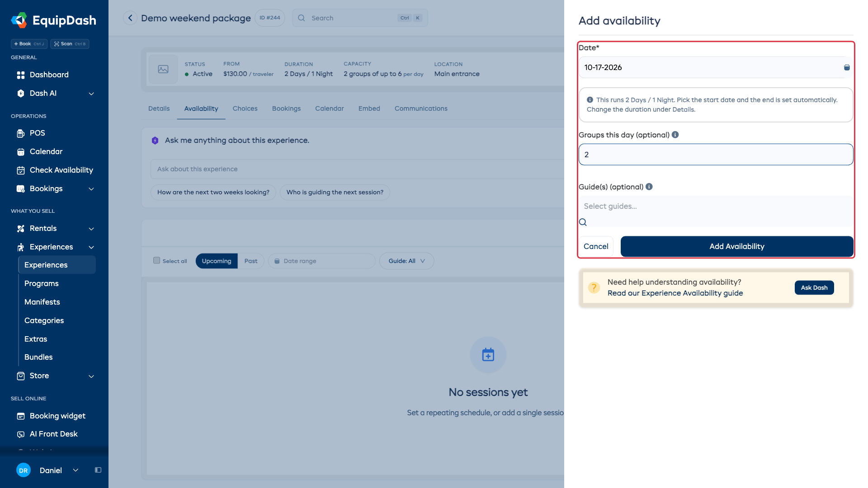868x488 pixels.
Task: Switch sessions filter to Past
Action: (251, 261)
